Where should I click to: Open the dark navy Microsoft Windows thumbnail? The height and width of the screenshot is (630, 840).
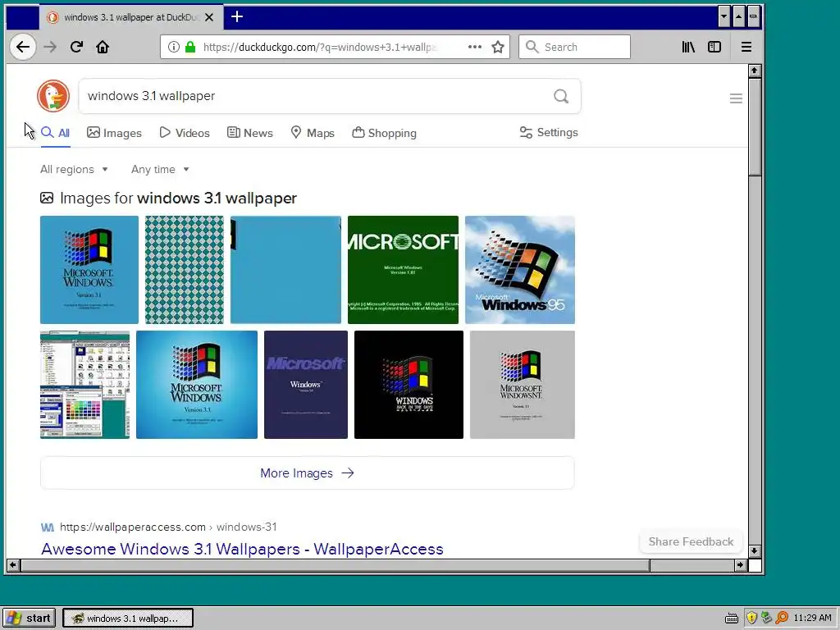(306, 385)
